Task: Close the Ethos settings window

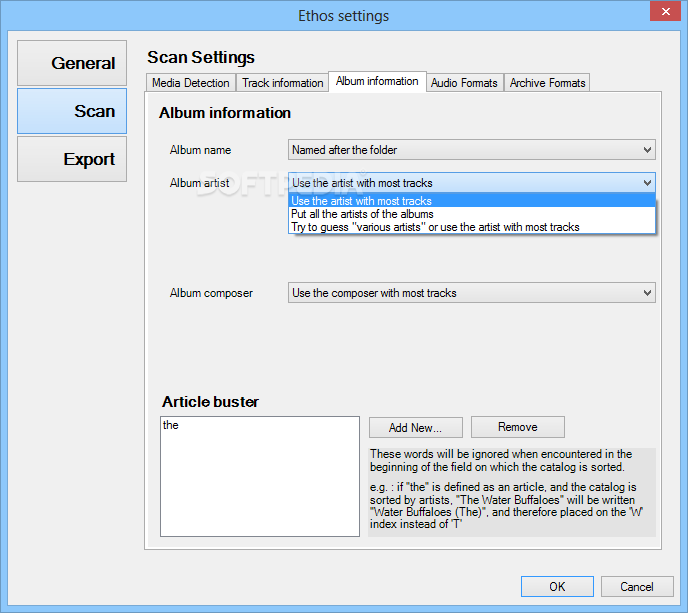Action: point(666,12)
